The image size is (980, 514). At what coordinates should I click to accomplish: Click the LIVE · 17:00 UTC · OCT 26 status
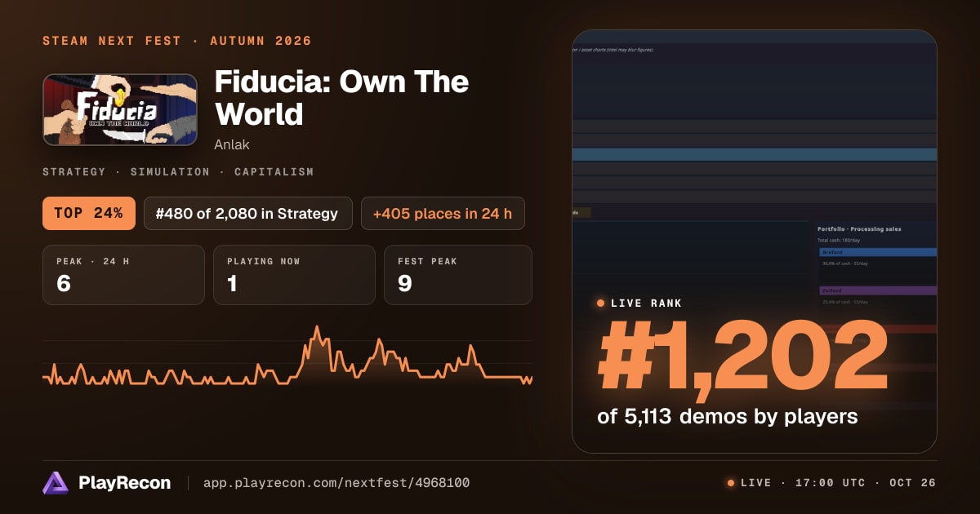point(831,483)
